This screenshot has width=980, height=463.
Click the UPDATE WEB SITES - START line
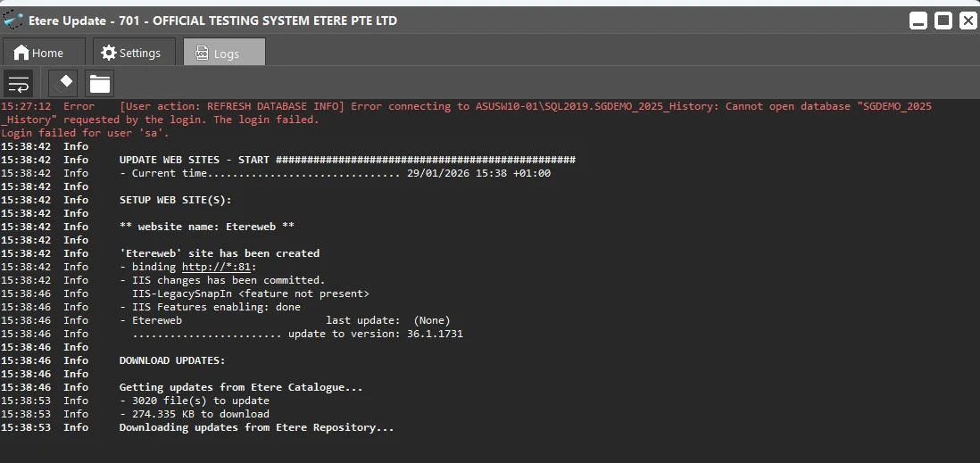pyautogui.click(x=347, y=160)
